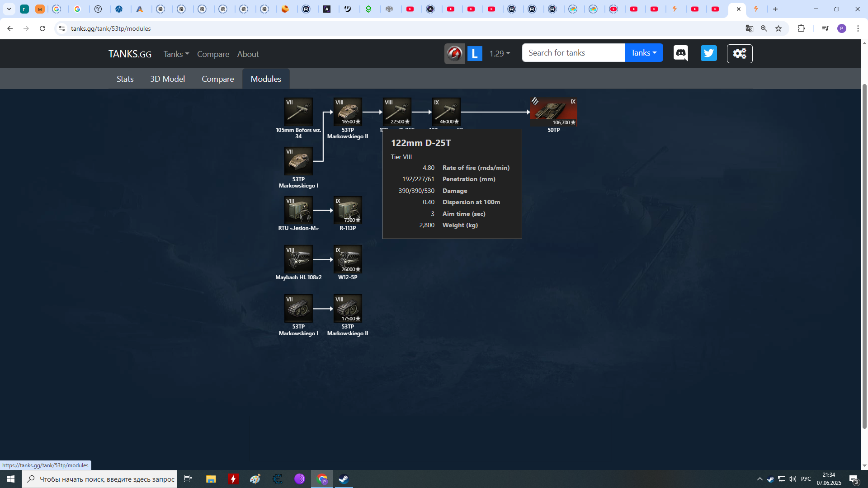Screen dimensions: 868x488
Task: Open the 1.29 version dropdown
Action: (500, 53)
